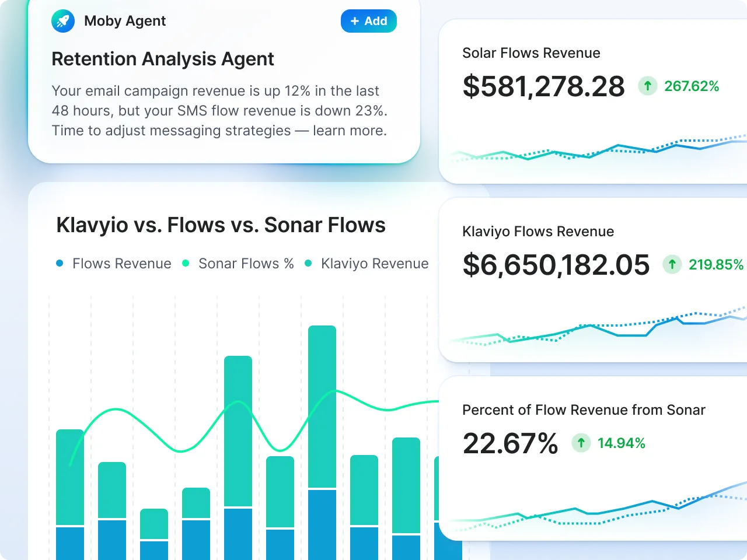Screen dimensions: 747x560
Task: Toggle the Klaviyo Revenue series visibility
Action: 375,263
